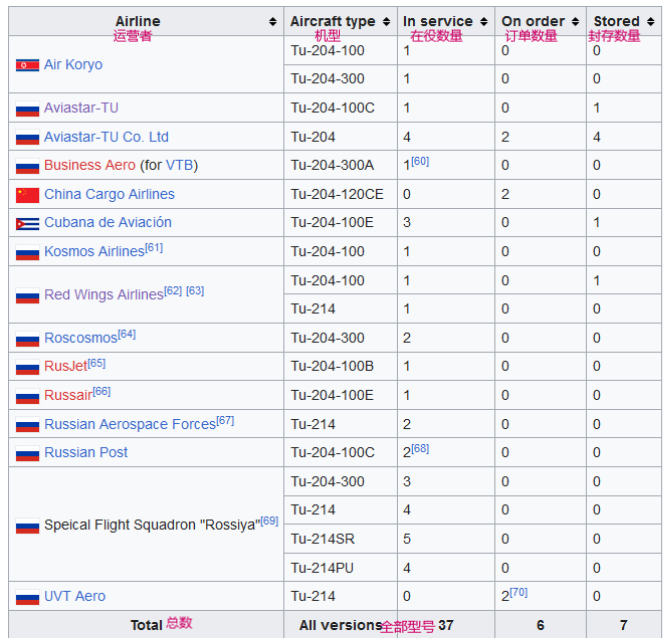This screenshot has height=638, width=663.
Task: Open the UVT Aero link
Action: click(x=75, y=596)
